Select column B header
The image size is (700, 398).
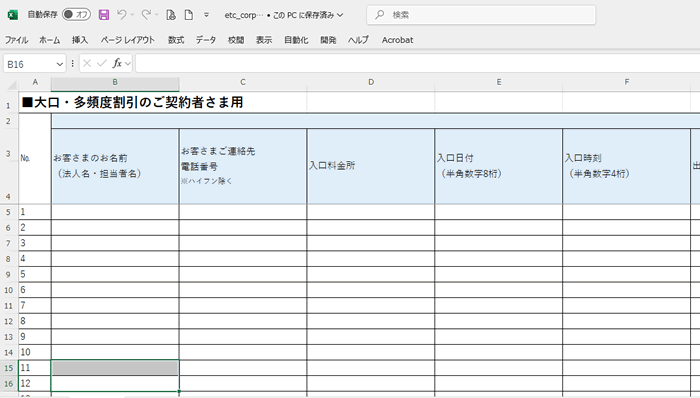tap(115, 82)
